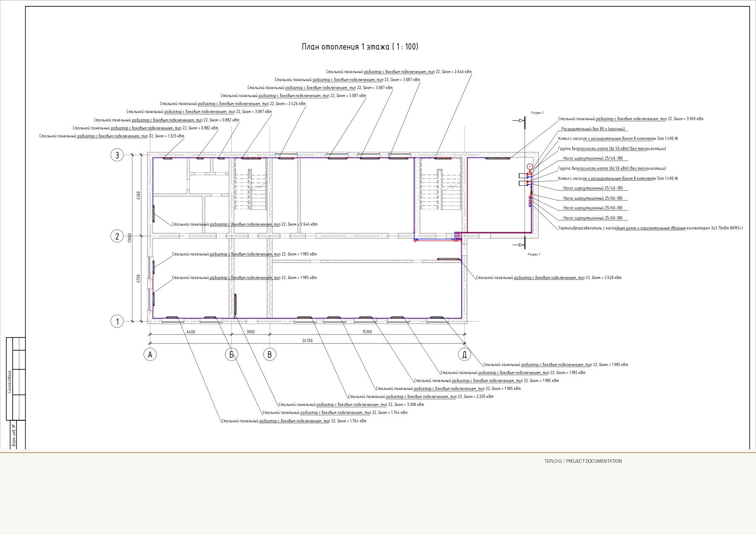Select the numbered grid axis bubble 1
The width and height of the screenshot is (756, 535).
(x=117, y=322)
